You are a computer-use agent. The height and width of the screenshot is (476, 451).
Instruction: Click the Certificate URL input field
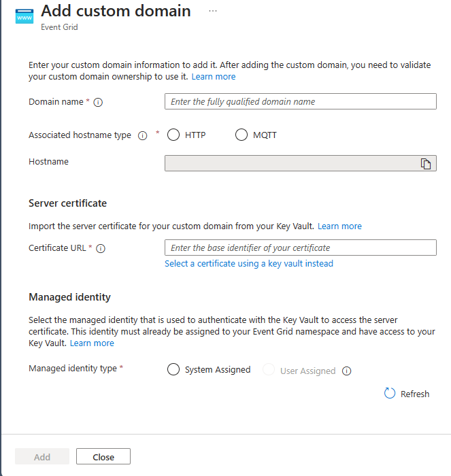(300, 248)
